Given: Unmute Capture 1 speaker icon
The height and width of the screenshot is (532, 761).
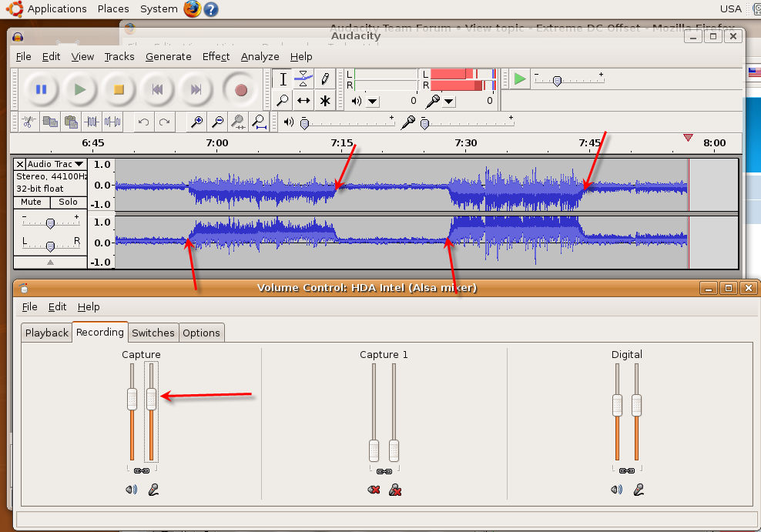Looking at the screenshot, I should tap(374, 490).
